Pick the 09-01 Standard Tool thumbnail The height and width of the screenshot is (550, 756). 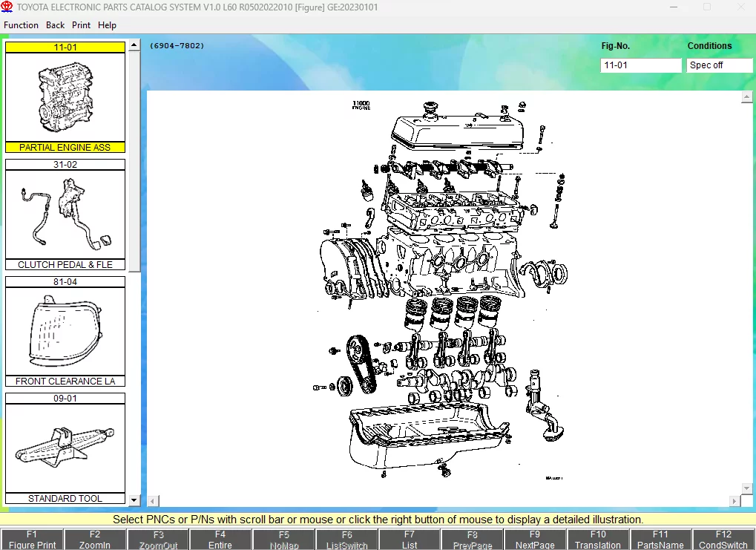[x=65, y=448]
